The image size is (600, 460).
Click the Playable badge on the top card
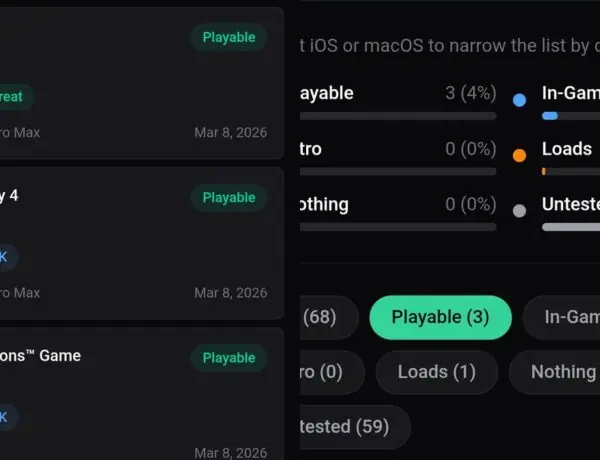(229, 38)
